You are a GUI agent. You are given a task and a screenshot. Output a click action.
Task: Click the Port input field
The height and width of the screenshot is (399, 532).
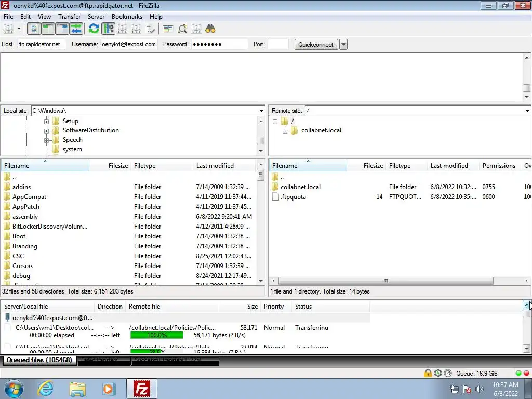tap(278, 45)
